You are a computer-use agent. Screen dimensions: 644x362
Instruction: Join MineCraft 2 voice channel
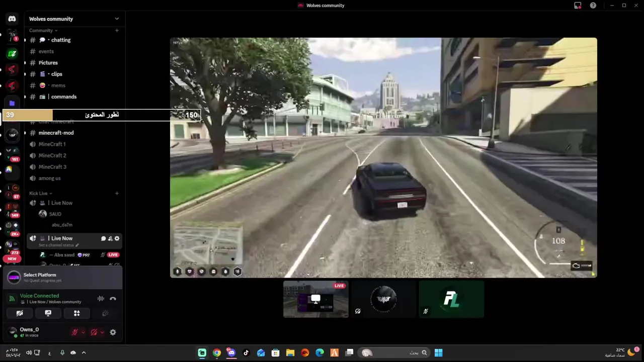[73, 155]
